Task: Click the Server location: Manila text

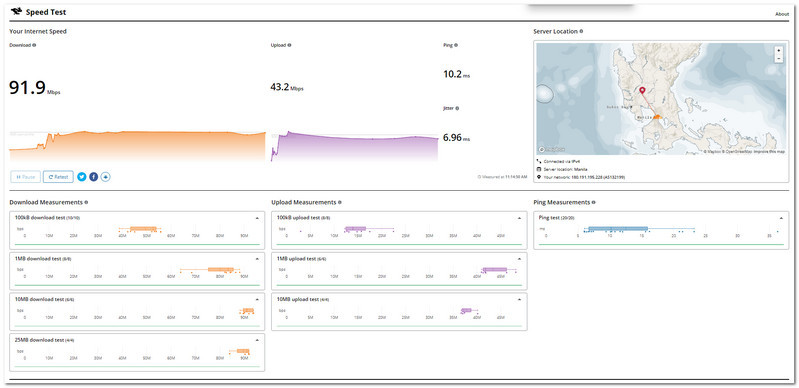Action: tap(565, 169)
